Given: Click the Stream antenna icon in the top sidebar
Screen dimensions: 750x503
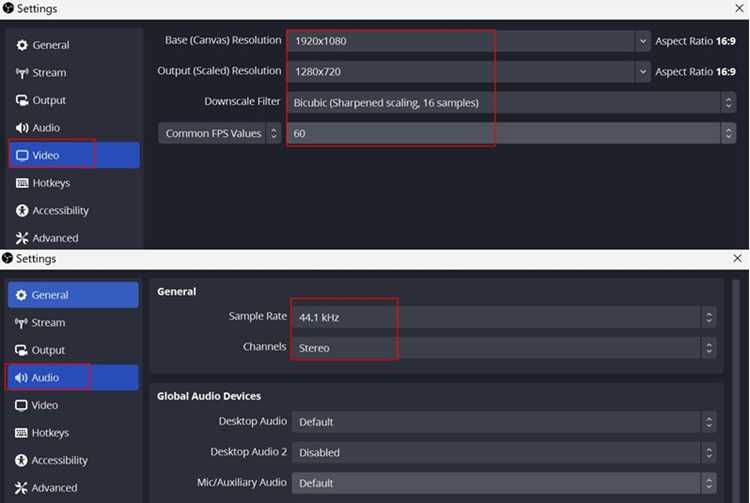Looking at the screenshot, I should coord(22,73).
